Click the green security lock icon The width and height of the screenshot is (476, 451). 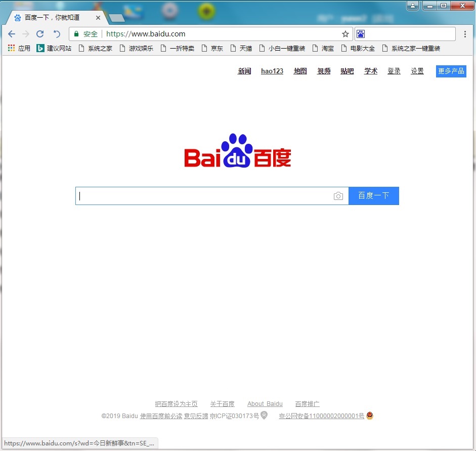click(76, 34)
